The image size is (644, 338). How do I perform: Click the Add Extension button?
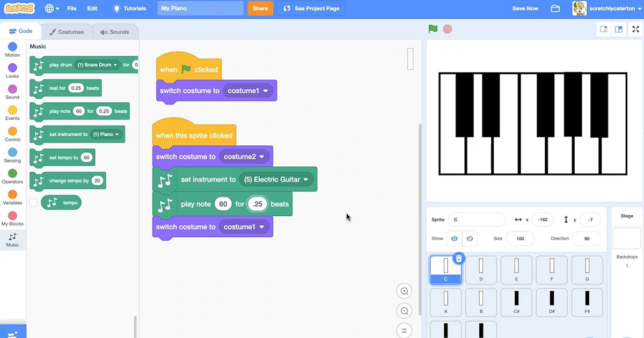click(x=12, y=332)
